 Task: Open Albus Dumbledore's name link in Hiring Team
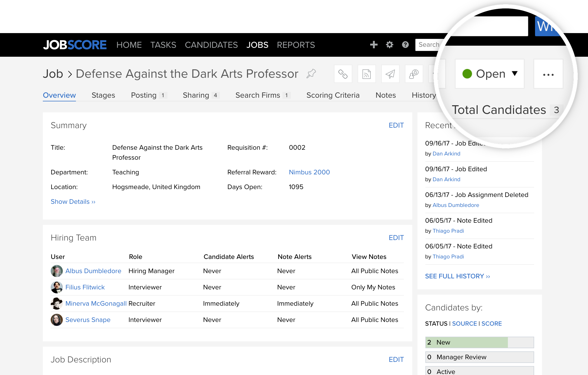click(93, 271)
